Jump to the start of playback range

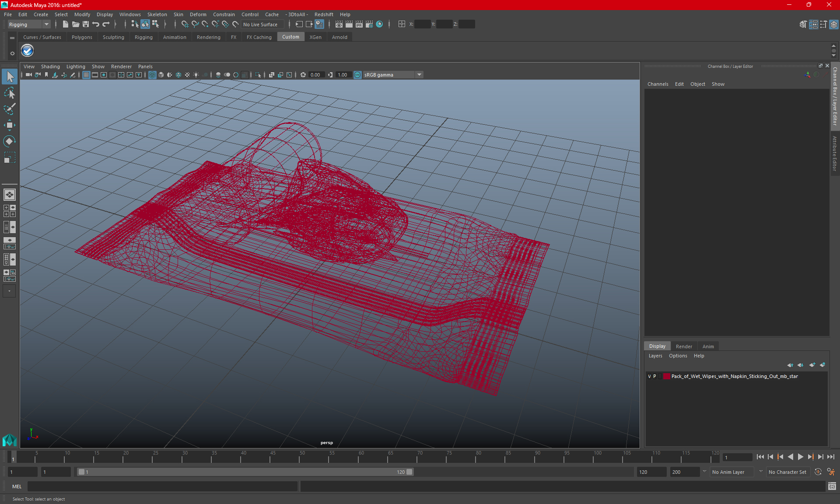760,457
